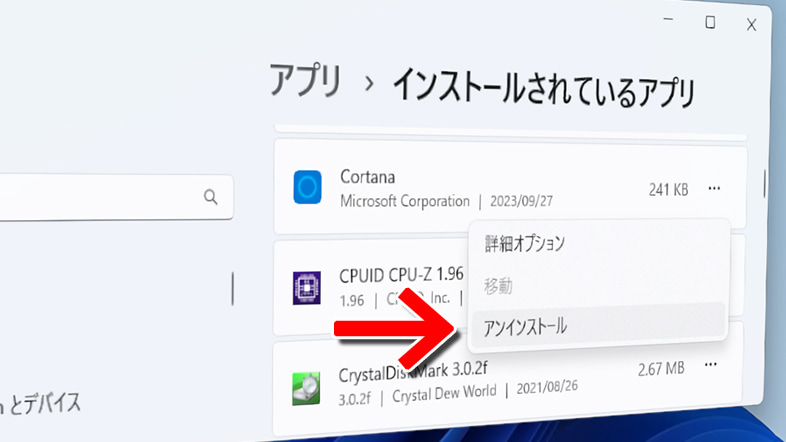
Task: Focus the settings search field
Action: pyautogui.click(x=116, y=197)
